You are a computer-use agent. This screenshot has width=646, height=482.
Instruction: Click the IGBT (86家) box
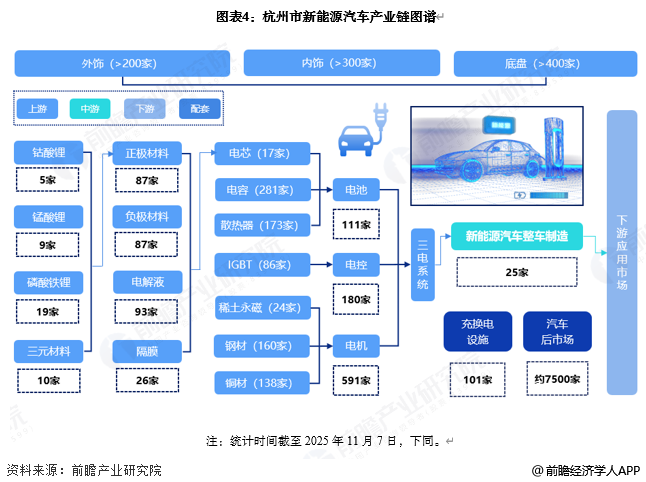point(258,265)
